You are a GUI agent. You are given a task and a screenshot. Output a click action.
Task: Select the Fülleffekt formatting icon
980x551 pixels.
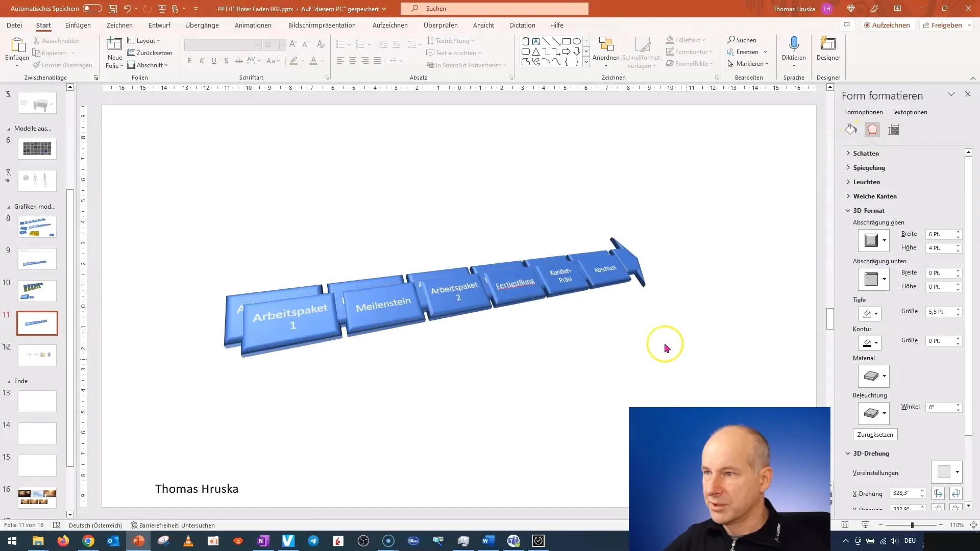tap(851, 130)
